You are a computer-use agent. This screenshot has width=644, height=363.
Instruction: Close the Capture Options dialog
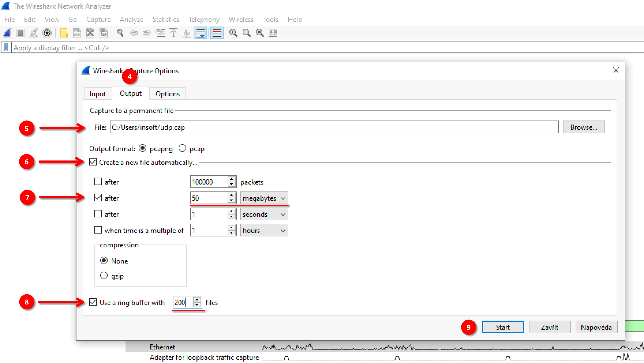616,71
